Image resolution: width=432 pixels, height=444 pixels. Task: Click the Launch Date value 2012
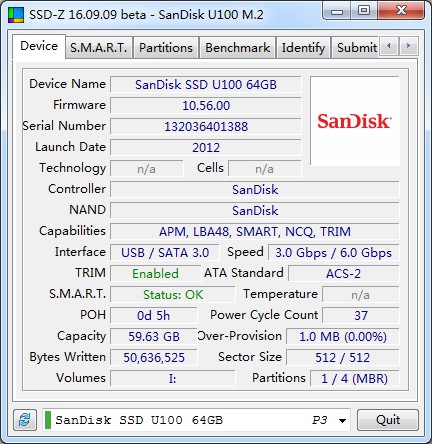point(206,148)
